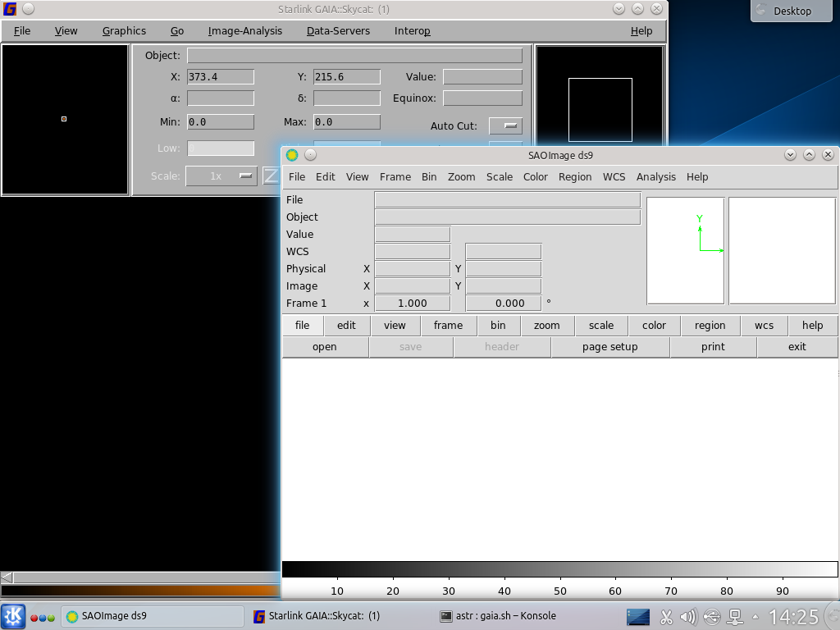Image resolution: width=840 pixels, height=630 pixels.
Task: Open ds9 Zoom menu in menu bar
Action: click(x=461, y=177)
